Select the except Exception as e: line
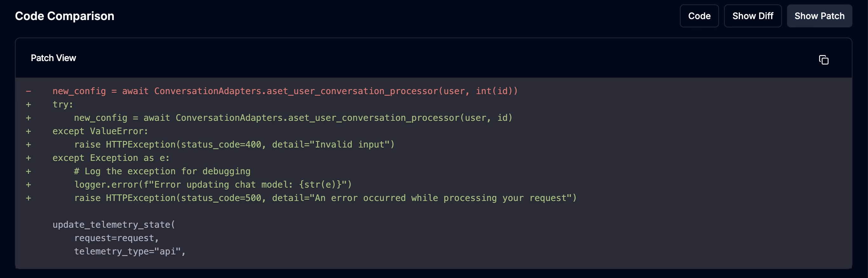This screenshot has width=868, height=278. [111, 157]
